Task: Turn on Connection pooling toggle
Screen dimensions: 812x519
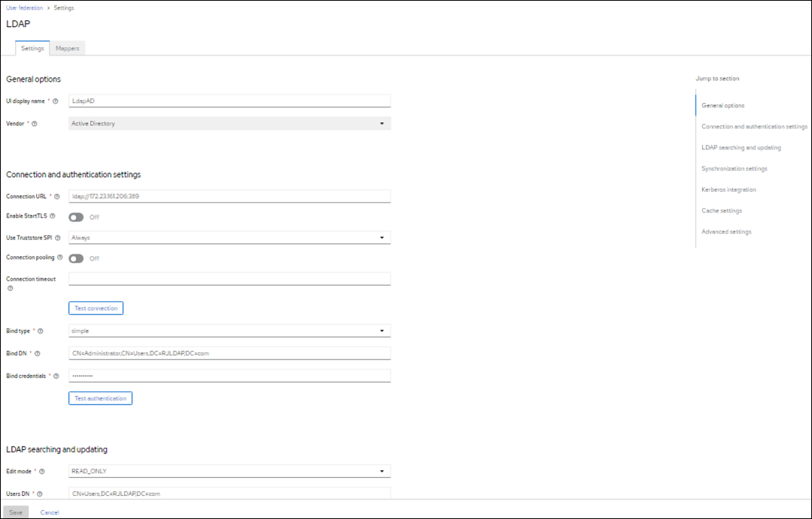Action: click(x=76, y=258)
